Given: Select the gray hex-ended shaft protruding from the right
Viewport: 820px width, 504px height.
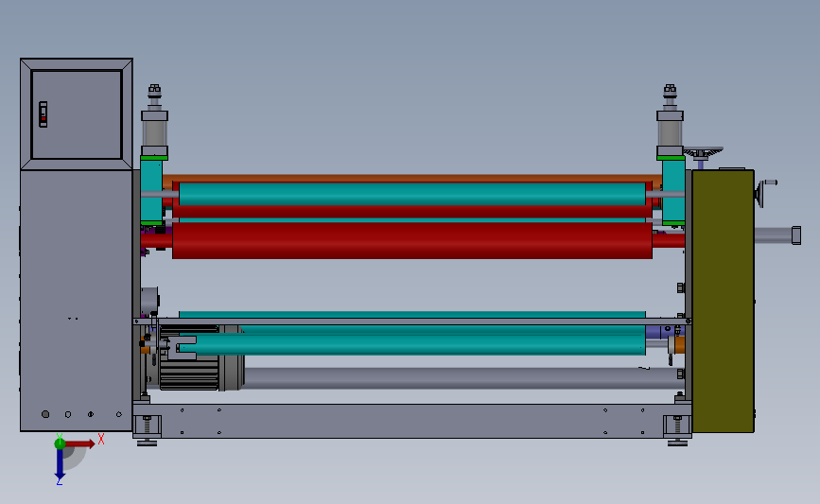Looking at the screenshot, I should tap(777, 235).
